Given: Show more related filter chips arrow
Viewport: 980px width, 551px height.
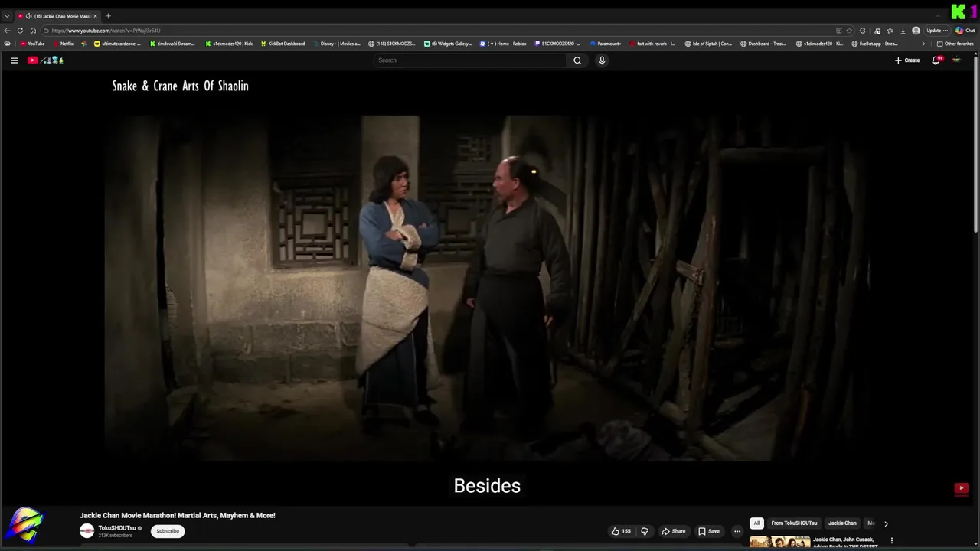Looking at the screenshot, I should point(886,523).
